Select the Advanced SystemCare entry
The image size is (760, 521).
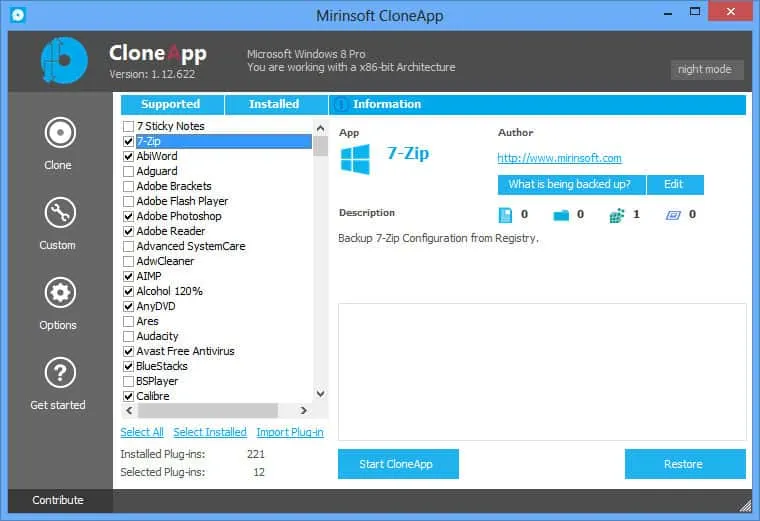(x=190, y=247)
